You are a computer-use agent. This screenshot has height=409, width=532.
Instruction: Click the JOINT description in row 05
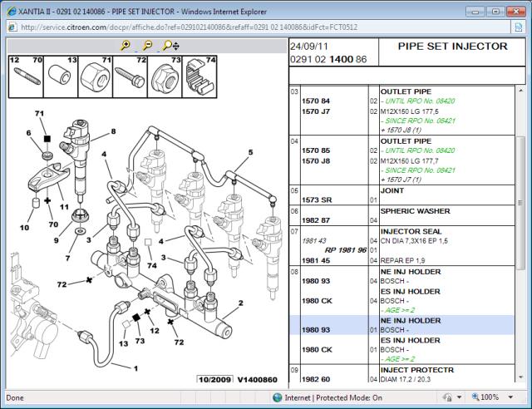tap(392, 190)
